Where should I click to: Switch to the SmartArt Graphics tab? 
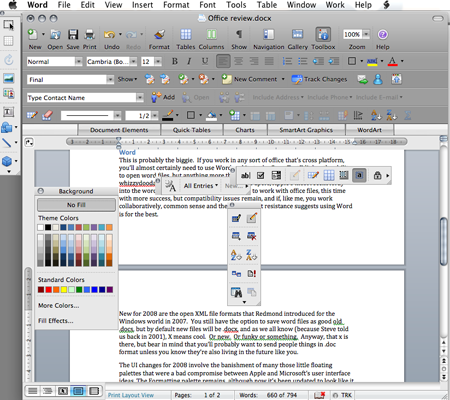[306, 130]
